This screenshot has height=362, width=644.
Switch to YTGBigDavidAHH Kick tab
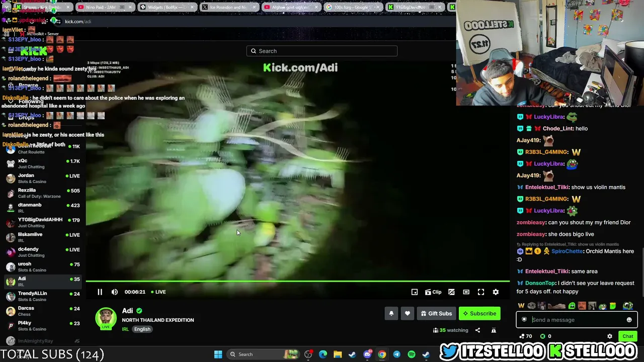tap(414, 7)
